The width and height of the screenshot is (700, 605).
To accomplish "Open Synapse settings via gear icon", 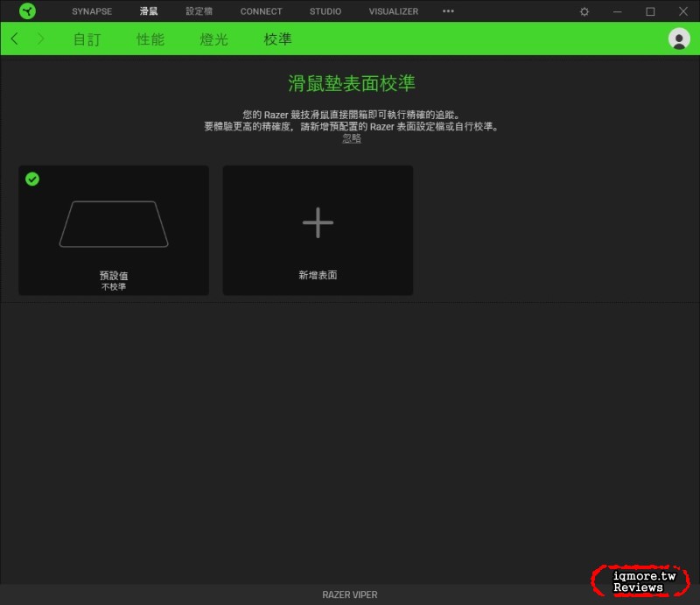I will coord(583,11).
